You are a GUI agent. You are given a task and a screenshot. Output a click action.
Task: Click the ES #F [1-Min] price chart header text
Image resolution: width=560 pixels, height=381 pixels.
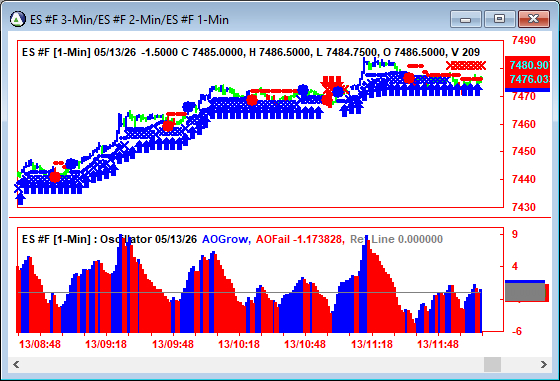tap(251, 52)
